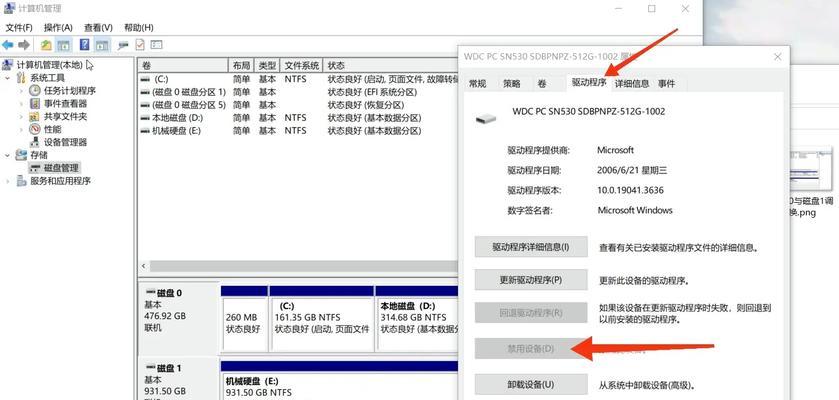Expand the 服务和应用程序 tree node
Viewport: 839px width, 400px height.
pyautogui.click(x=7, y=181)
